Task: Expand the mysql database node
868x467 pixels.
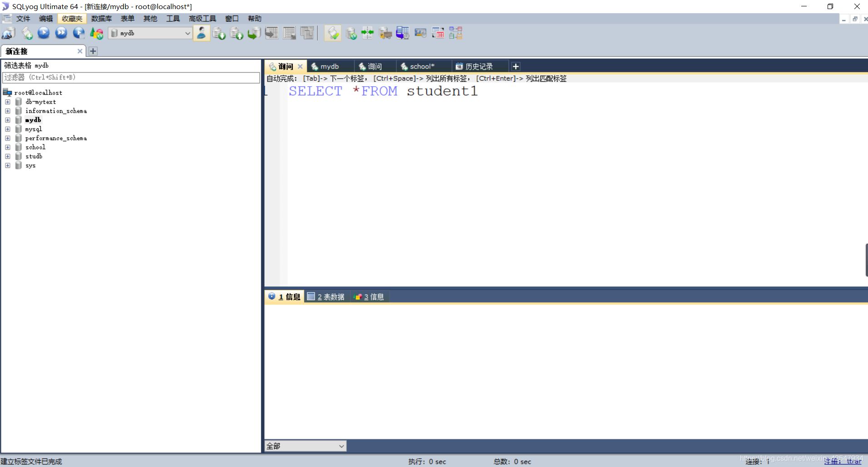Action: point(8,129)
